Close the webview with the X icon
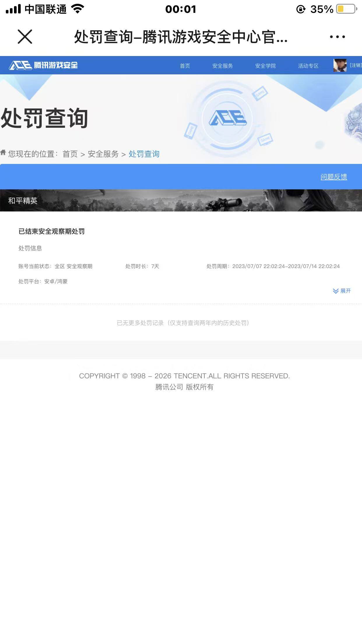The width and height of the screenshot is (362, 644). [25, 37]
